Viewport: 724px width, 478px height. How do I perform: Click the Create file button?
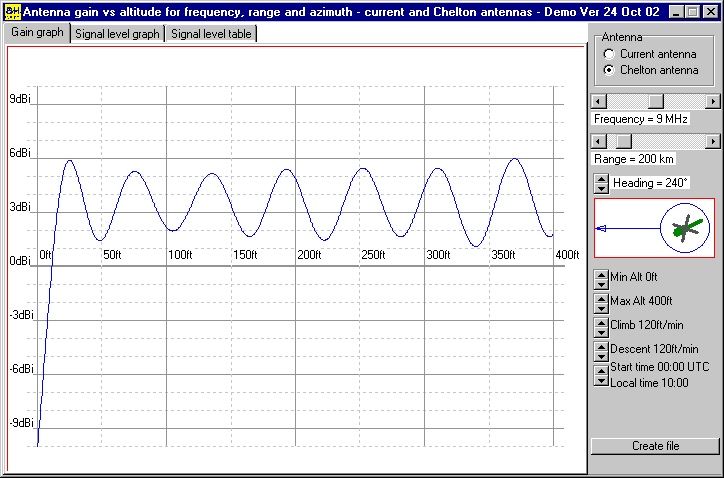coord(655,446)
